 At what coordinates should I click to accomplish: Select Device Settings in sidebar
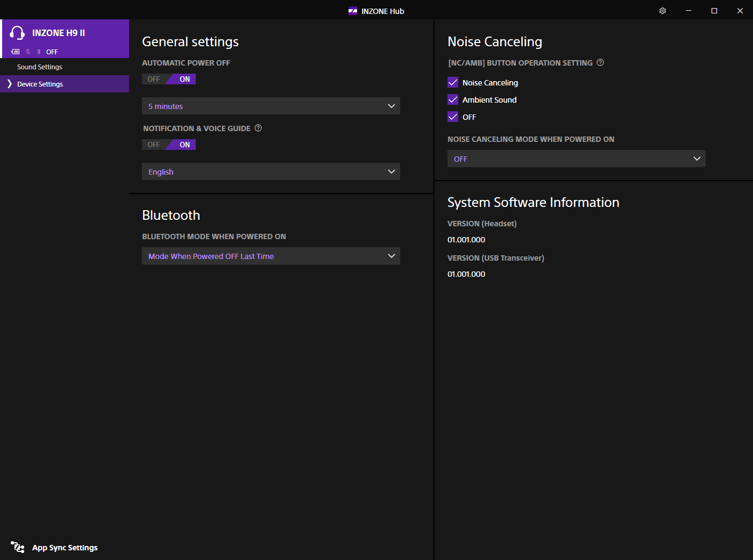pyautogui.click(x=40, y=84)
